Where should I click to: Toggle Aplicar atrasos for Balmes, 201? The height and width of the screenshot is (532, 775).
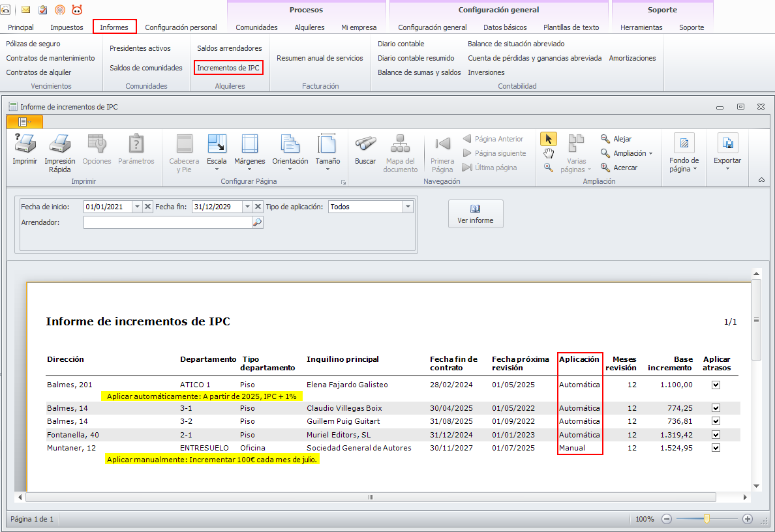[716, 385]
